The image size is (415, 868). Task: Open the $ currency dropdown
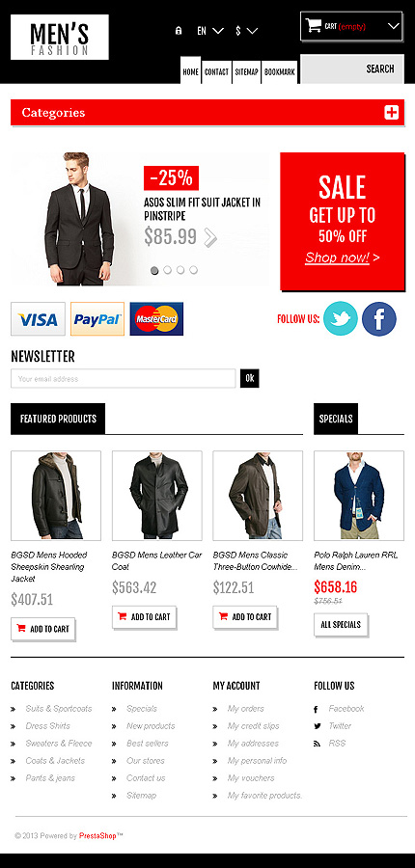tap(246, 31)
